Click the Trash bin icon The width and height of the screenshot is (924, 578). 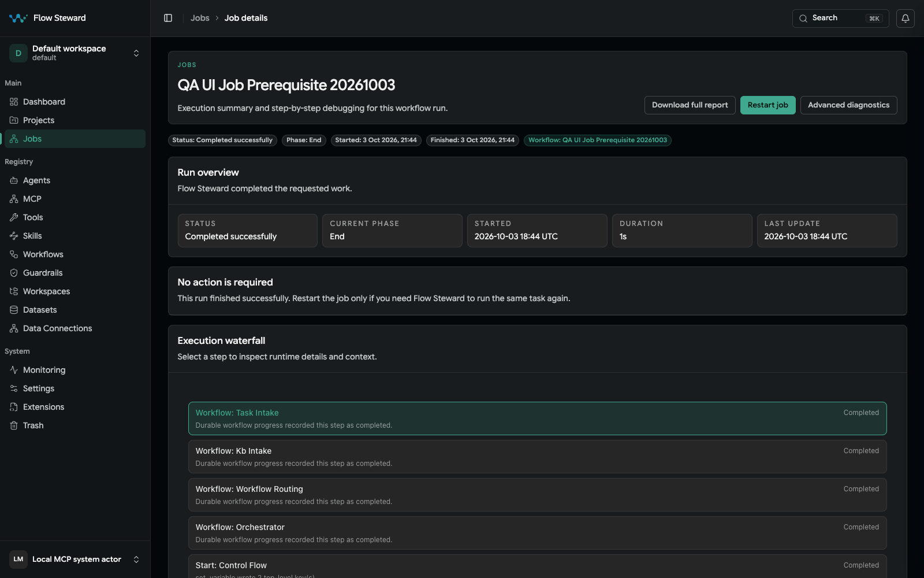tap(14, 425)
